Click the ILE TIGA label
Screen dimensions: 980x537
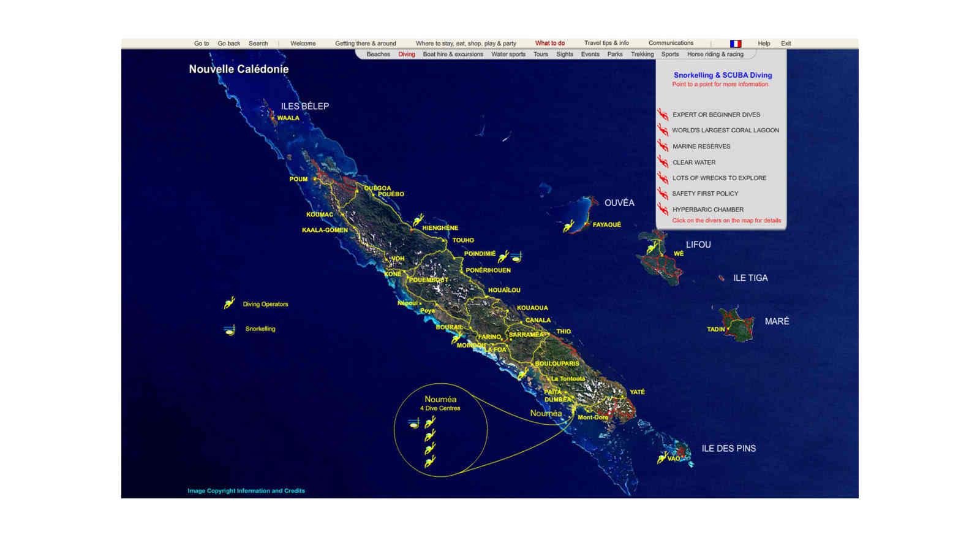click(x=750, y=278)
